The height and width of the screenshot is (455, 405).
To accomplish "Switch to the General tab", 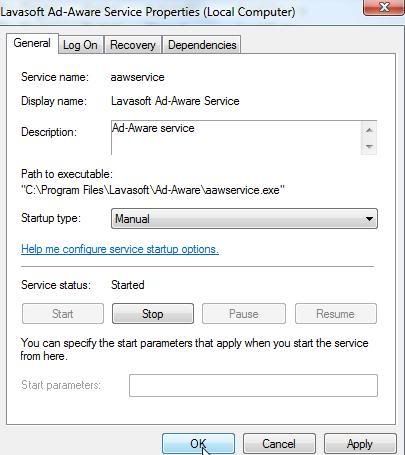I will tap(32, 43).
